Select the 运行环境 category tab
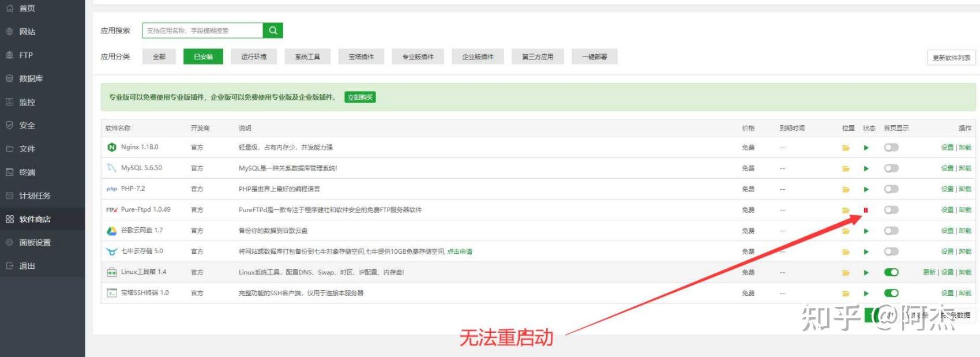The width and height of the screenshot is (980, 357). (x=254, y=57)
